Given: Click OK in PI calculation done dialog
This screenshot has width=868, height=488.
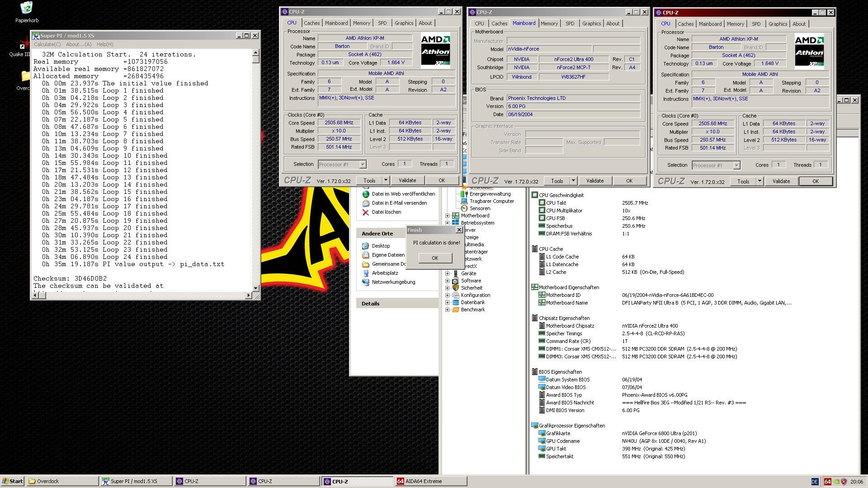Looking at the screenshot, I should pyautogui.click(x=435, y=258).
